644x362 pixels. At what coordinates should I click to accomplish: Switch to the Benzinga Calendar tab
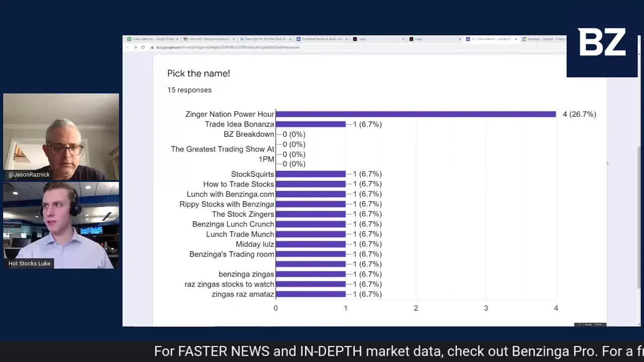click(544, 39)
